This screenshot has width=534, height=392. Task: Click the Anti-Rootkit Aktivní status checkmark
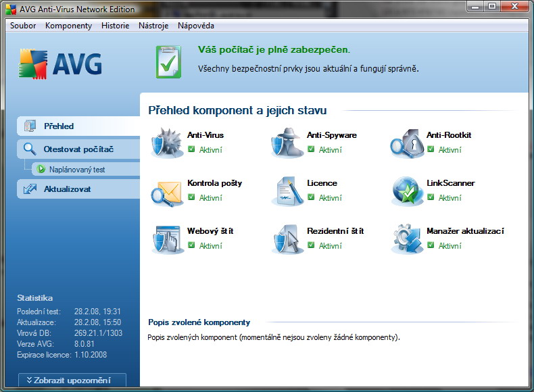pyautogui.click(x=431, y=149)
